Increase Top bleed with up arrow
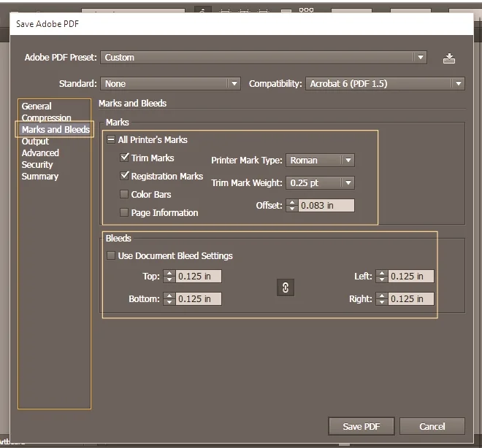Image resolution: width=482 pixels, height=448 pixels. pos(169,273)
